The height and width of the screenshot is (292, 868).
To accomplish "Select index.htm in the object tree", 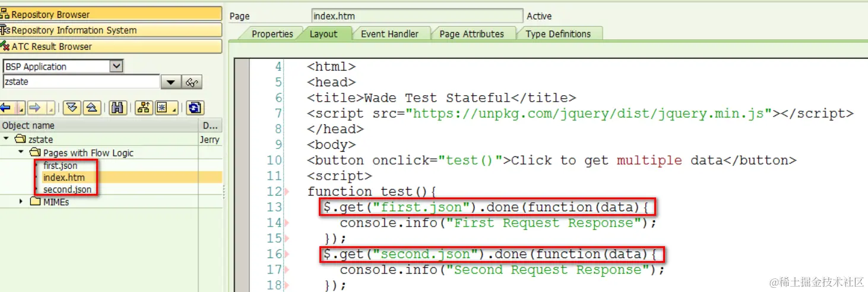I will click(64, 177).
